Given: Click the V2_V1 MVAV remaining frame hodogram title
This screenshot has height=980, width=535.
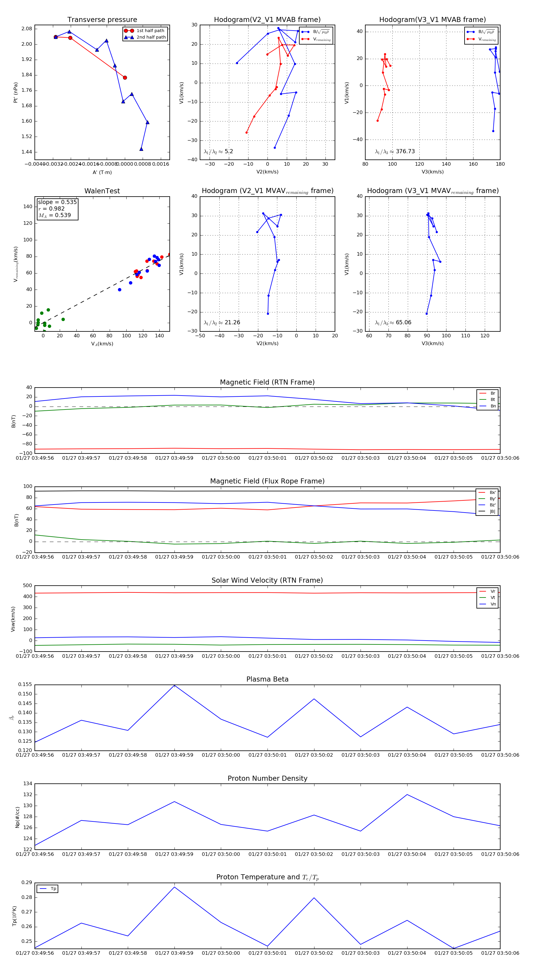Looking at the screenshot, I should (x=267, y=191).
